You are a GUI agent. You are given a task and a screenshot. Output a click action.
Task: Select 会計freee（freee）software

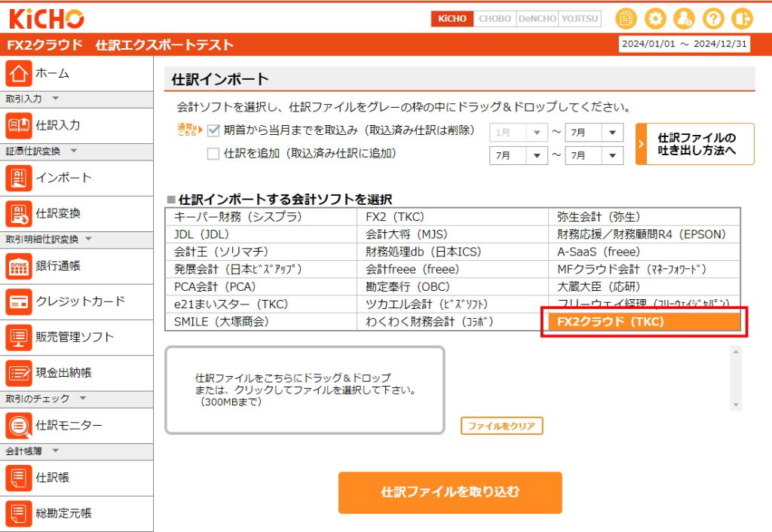point(452,270)
